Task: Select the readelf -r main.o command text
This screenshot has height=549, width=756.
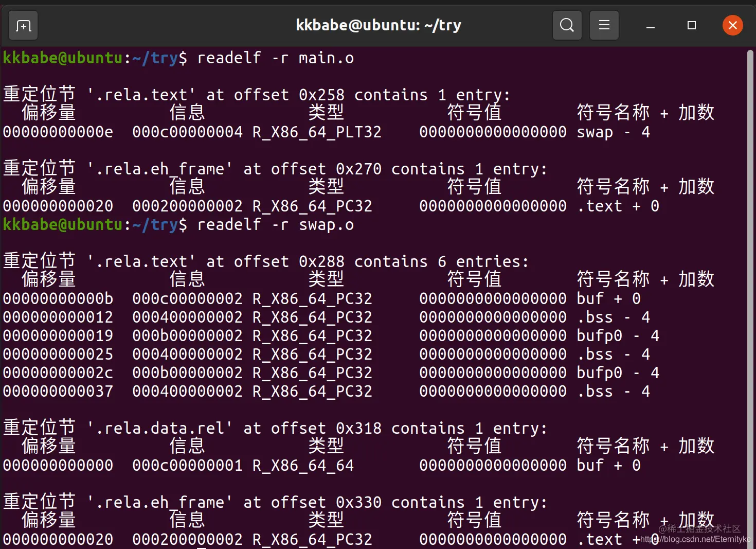Action: coord(275,58)
